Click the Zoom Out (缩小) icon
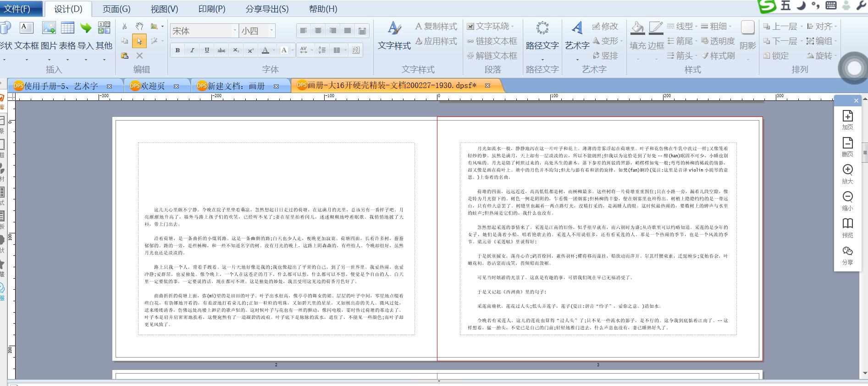This screenshot has width=868, height=386. click(847, 197)
